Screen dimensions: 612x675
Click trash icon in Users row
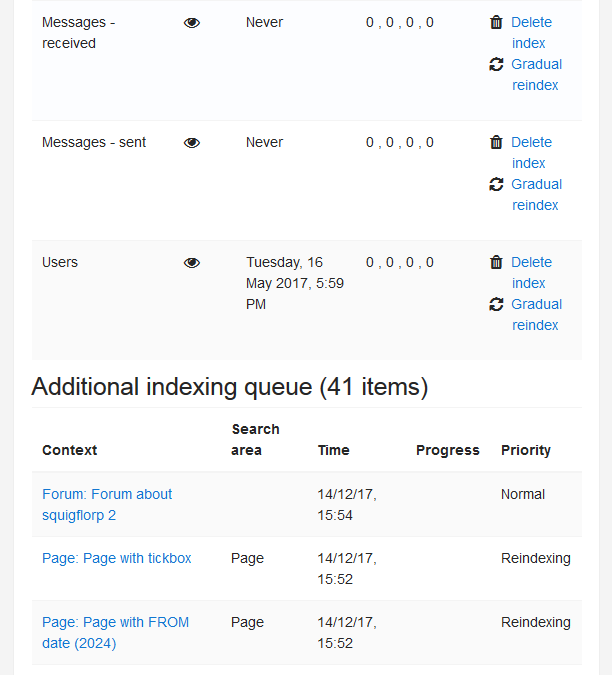[x=496, y=262]
